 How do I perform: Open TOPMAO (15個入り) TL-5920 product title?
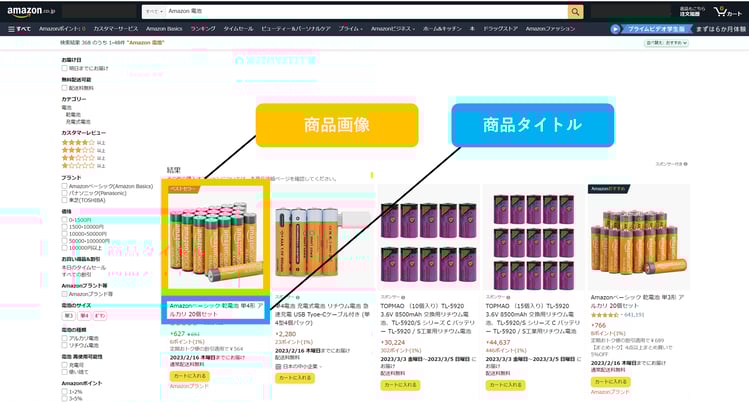pyautogui.click(x=533, y=318)
